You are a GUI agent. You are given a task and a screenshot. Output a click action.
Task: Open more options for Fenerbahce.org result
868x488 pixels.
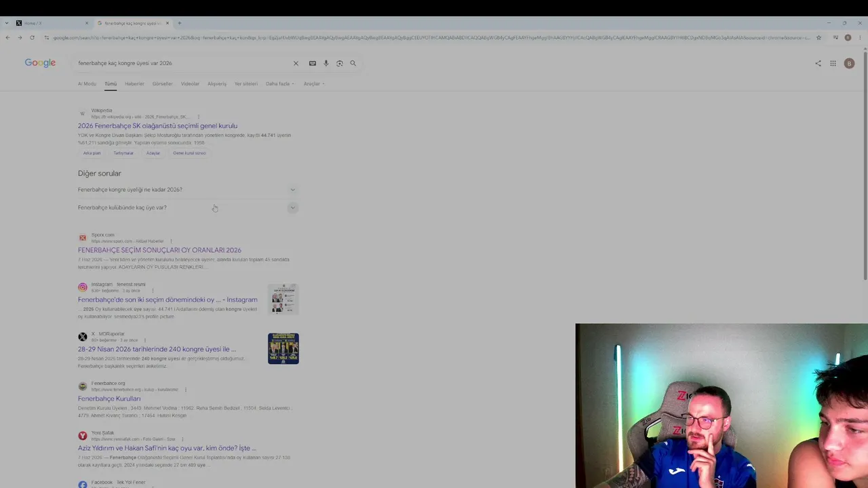pos(185,390)
